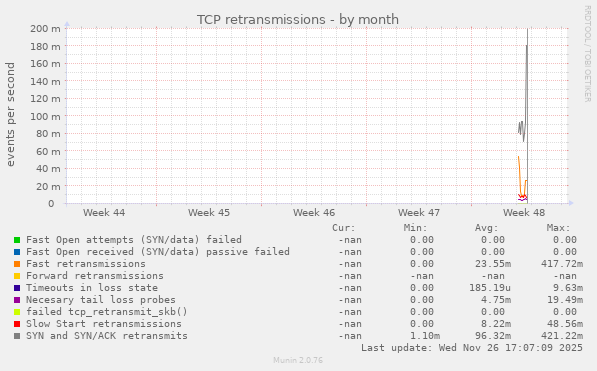Click the '80 m' y-axis value

[48, 134]
